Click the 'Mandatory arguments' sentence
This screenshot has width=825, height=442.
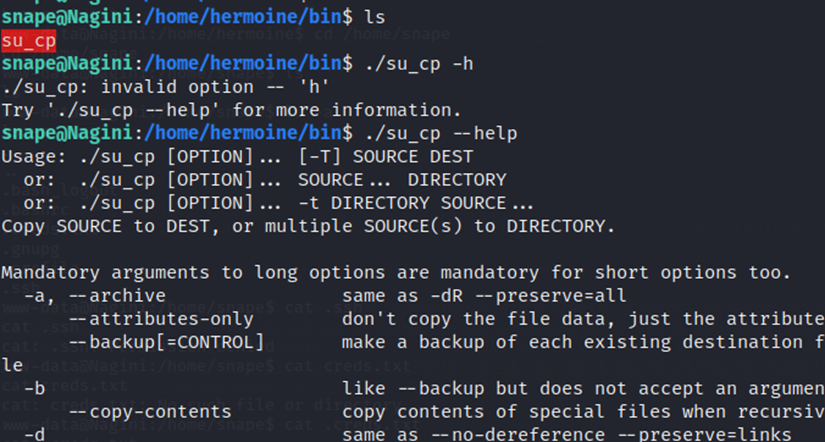pos(395,272)
